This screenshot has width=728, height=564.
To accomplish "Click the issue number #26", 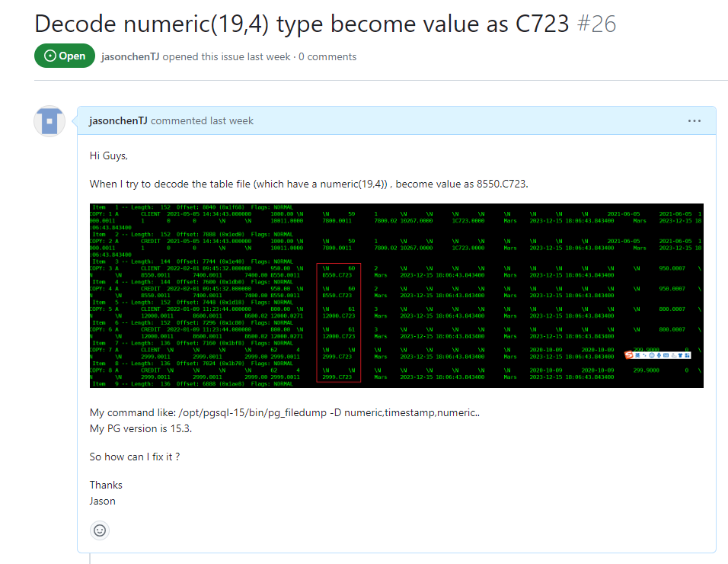I will click(x=596, y=24).
